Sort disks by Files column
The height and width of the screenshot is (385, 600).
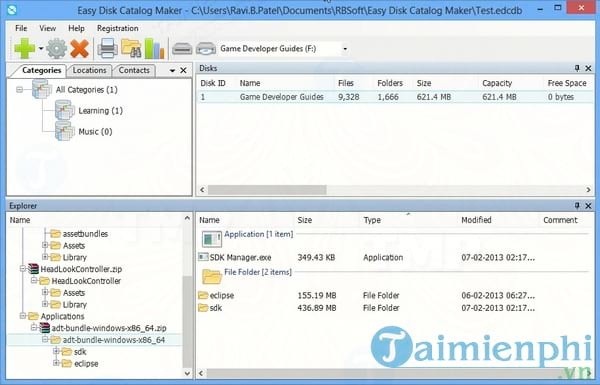point(346,83)
